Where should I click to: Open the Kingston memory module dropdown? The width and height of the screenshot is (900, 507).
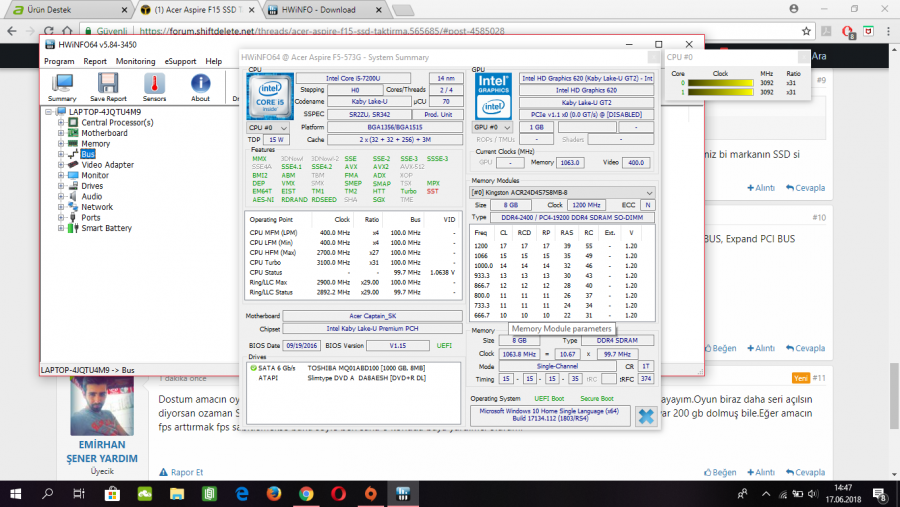[x=562, y=193]
